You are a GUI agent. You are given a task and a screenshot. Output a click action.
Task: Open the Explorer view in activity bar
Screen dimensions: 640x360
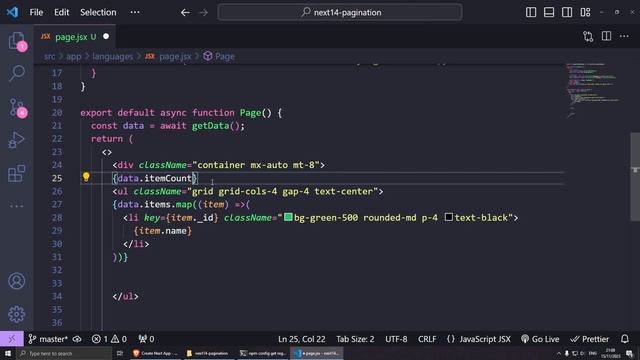[x=17, y=41]
